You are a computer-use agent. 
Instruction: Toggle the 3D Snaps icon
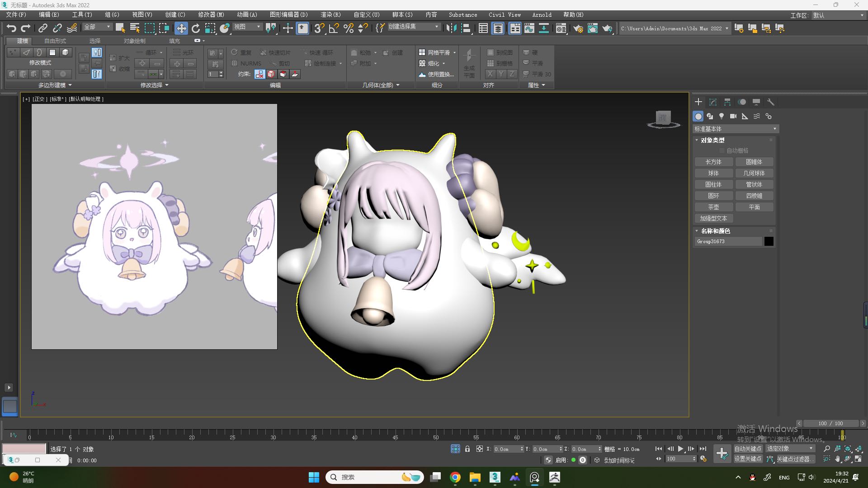point(319,28)
